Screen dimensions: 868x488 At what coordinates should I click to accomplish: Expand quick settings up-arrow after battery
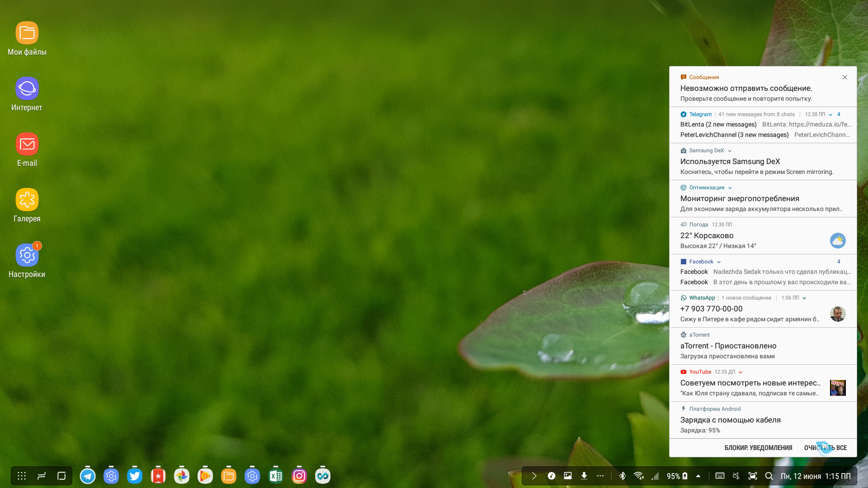[698, 476]
